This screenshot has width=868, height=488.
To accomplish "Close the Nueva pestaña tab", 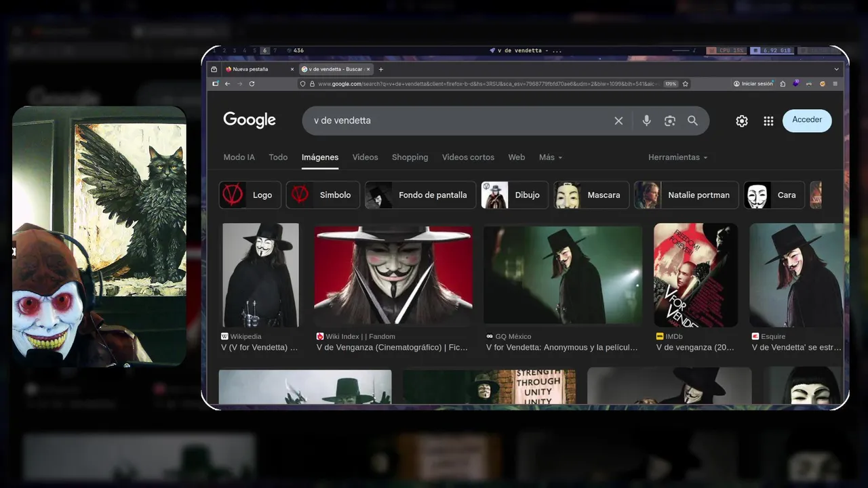I will pos(292,69).
